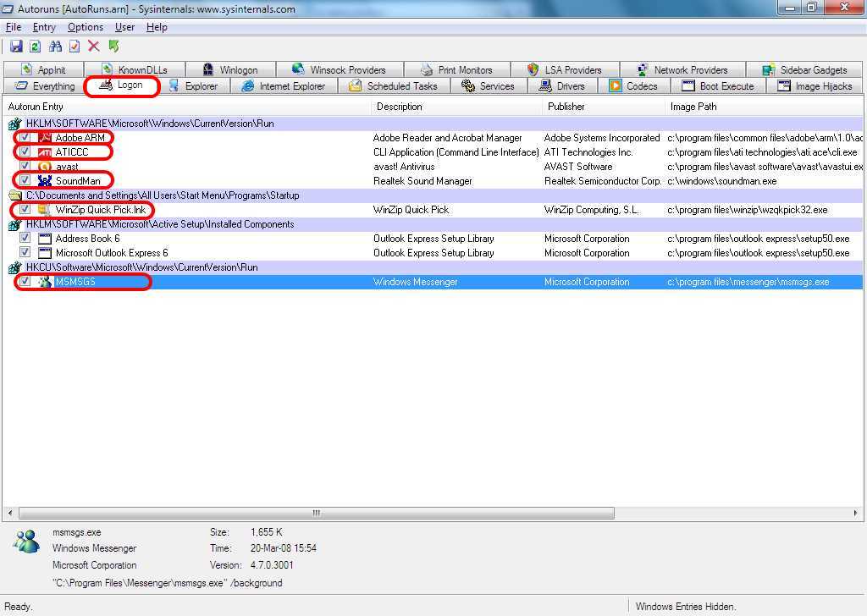Toggle the Address Book 6 checkbox
Viewport: 867px width, 616px height.
tap(25, 238)
